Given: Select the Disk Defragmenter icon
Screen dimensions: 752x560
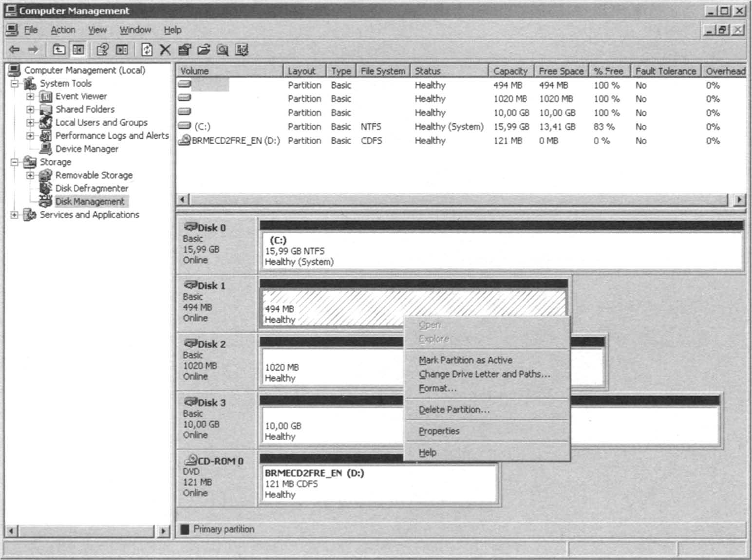Looking at the screenshot, I should coord(46,188).
